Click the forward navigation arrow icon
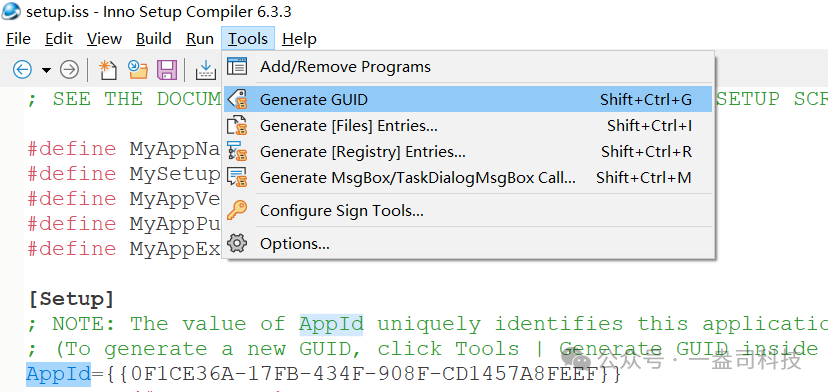The height and width of the screenshot is (392, 828). click(69, 69)
